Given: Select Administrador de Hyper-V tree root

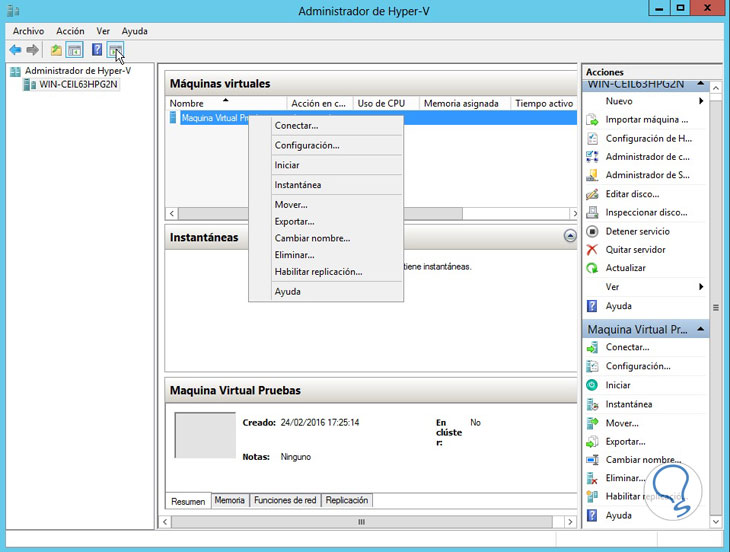Looking at the screenshot, I should coord(77,71).
